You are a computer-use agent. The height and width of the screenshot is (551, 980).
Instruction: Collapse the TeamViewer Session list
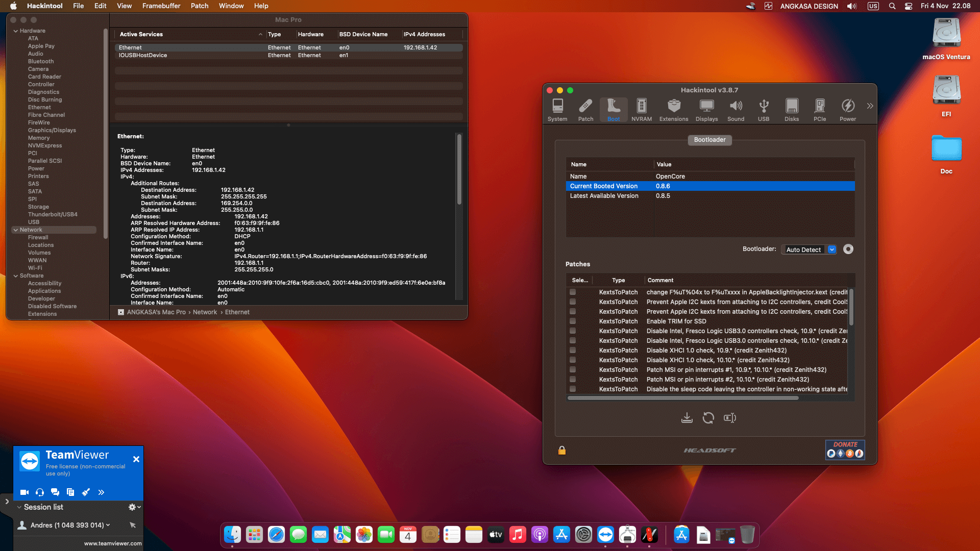tap(19, 507)
